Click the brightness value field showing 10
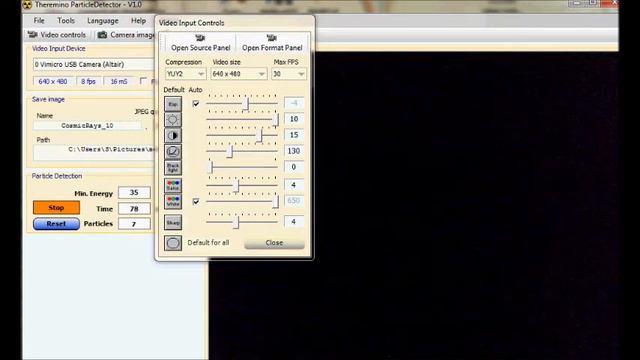 294,119
